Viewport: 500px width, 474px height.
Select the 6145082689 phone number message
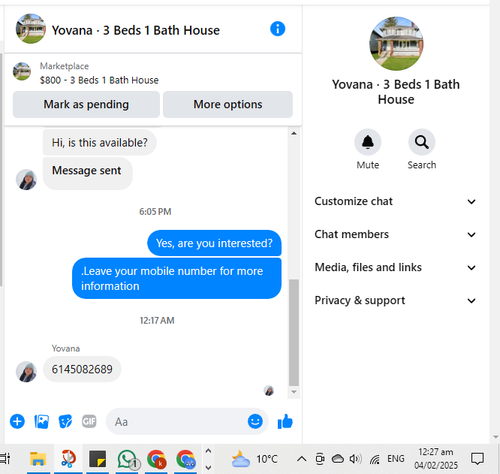(x=82, y=369)
